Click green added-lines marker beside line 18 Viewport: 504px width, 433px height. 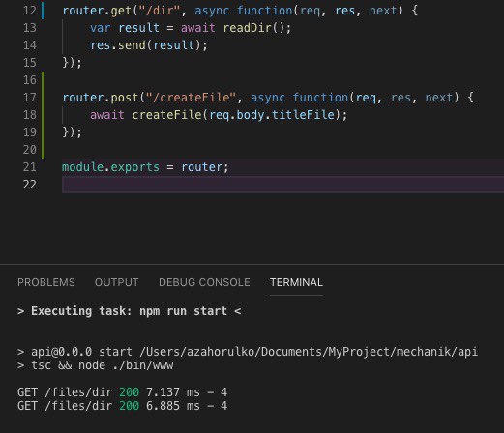click(44, 115)
